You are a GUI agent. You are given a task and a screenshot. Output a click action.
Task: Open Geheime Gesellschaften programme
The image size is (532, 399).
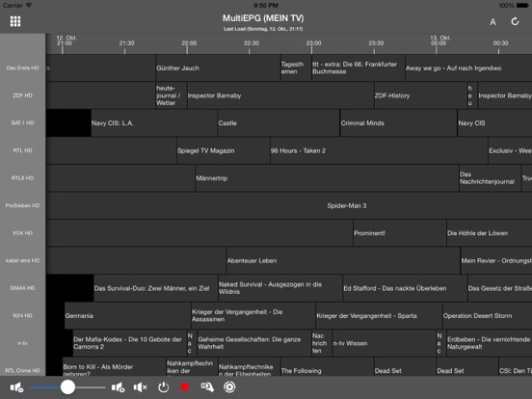pos(254,343)
